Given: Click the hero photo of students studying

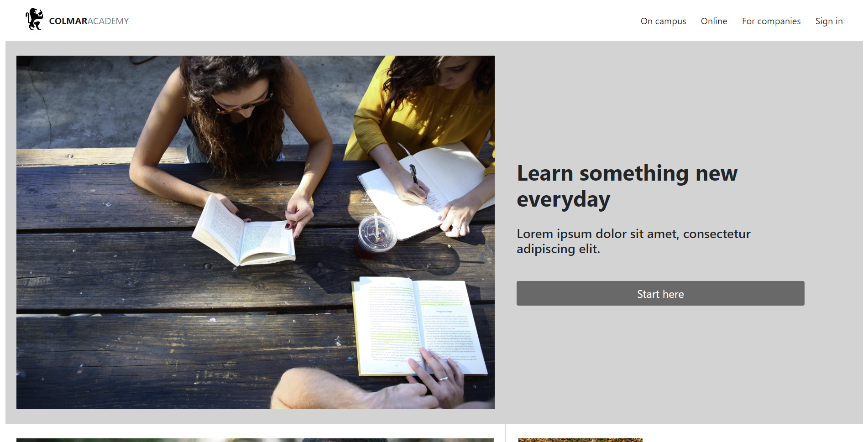Looking at the screenshot, I should (x=256, y=232).
